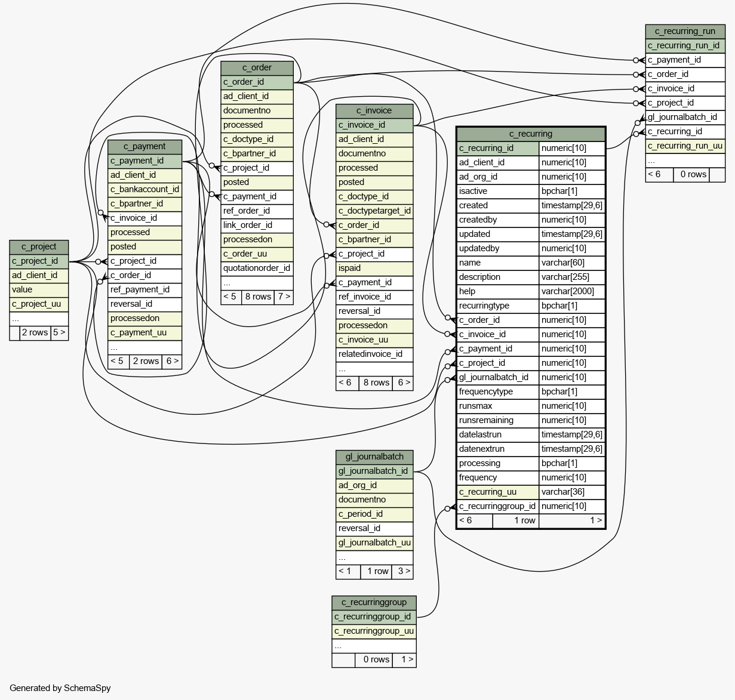Click 8 rows count in c_order table
The image size is (735, 700).
258,297
